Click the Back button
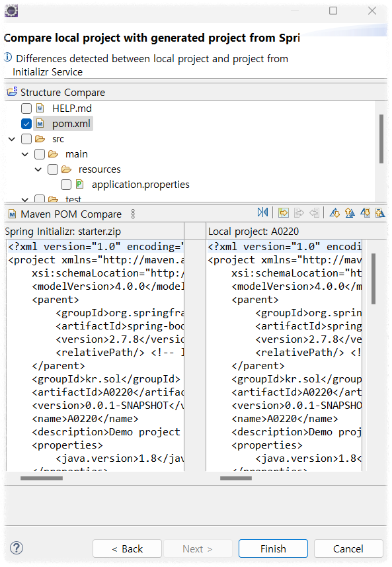This screenshot has height=567, width=392. coord(127,548)
